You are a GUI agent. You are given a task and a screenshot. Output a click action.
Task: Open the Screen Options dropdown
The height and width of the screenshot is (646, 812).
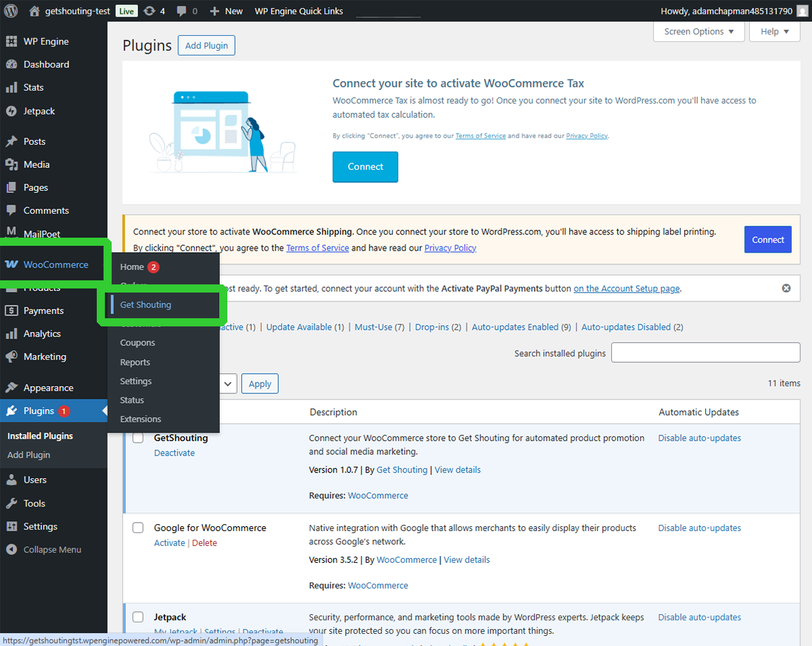(x=698, y=31)
